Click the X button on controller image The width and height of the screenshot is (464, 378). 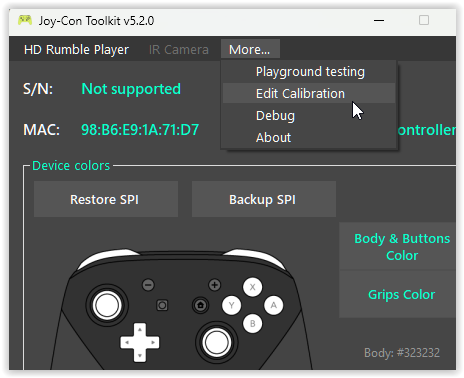pyautogui.click(x=252, y=287)
